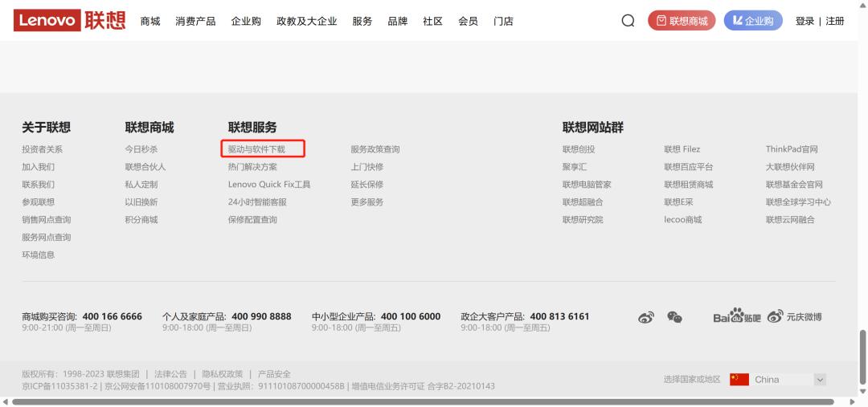Open 联想E采 link

point(678,202)
